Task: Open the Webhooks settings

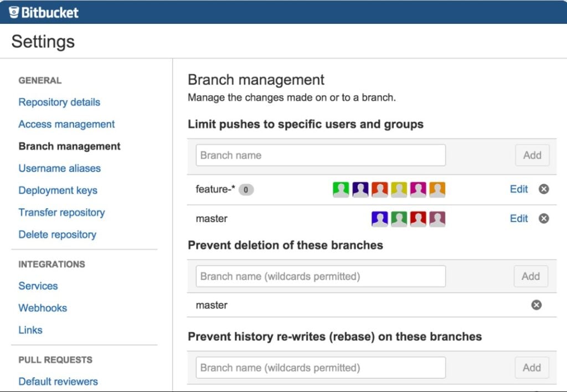Action: tap(43, 308)
